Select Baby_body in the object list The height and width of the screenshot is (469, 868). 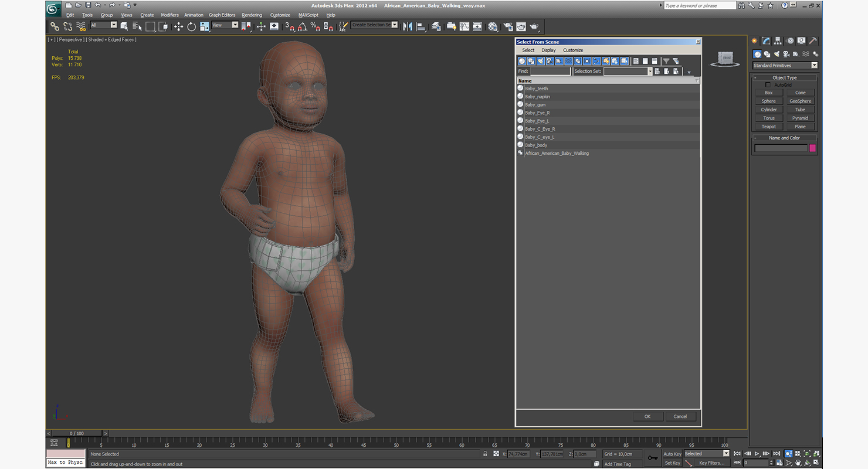[536, 145]
